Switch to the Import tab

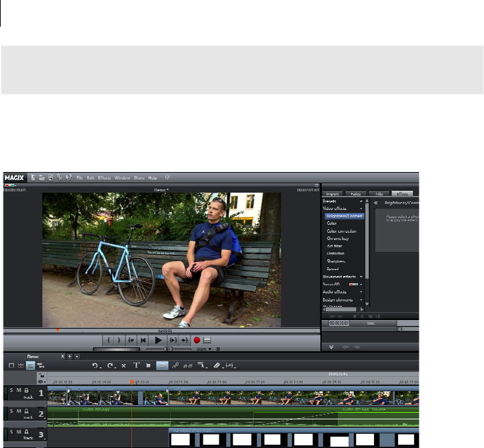(x=333, y=193)
